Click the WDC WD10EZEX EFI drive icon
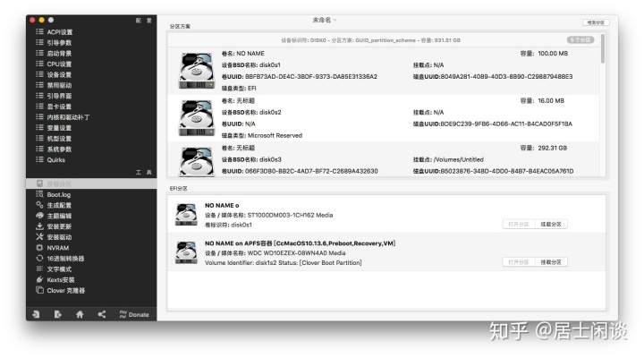This screenshot has width=644, height=358. click(x=186, y=252)
